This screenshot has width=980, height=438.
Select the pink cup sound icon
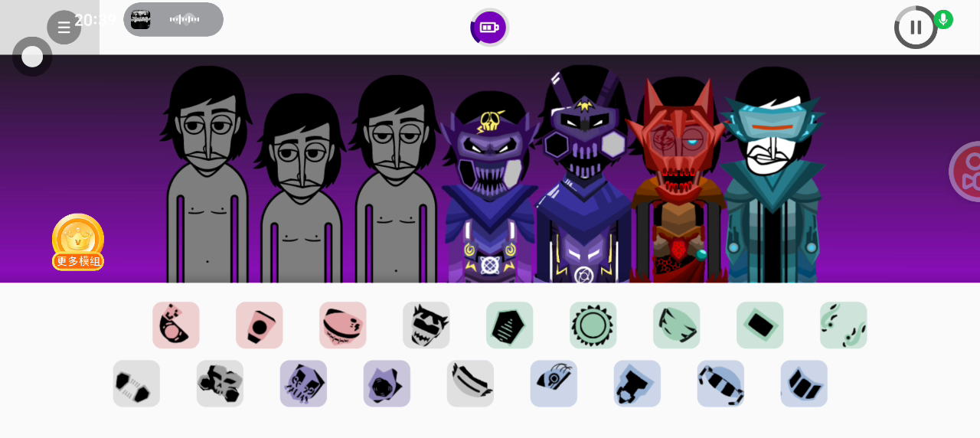(260, 325)
